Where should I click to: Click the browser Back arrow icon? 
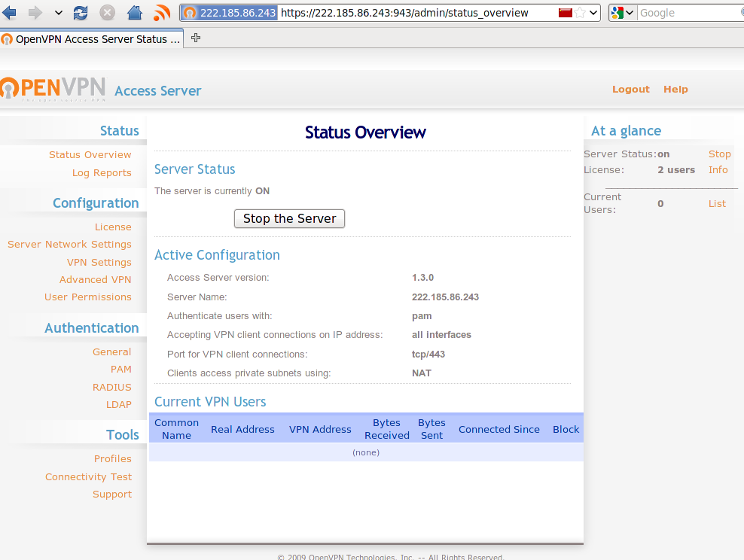[x=9, y=13]
